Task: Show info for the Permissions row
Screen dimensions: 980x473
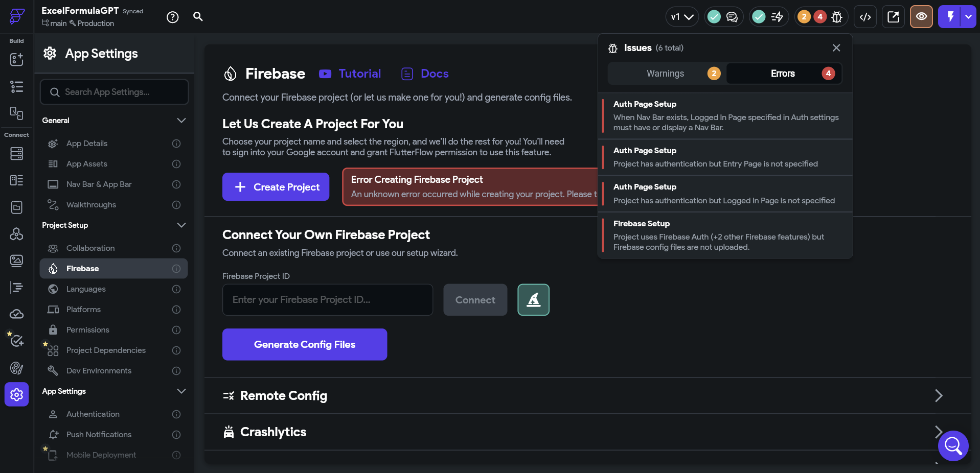Action: pos(176,330)
